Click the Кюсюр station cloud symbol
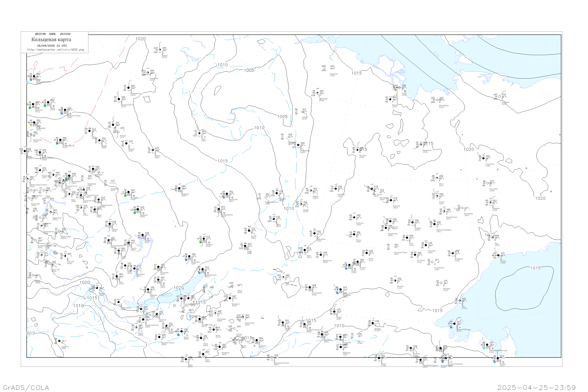The height and width of the screenshot is (392, 588). click(390, 99)
